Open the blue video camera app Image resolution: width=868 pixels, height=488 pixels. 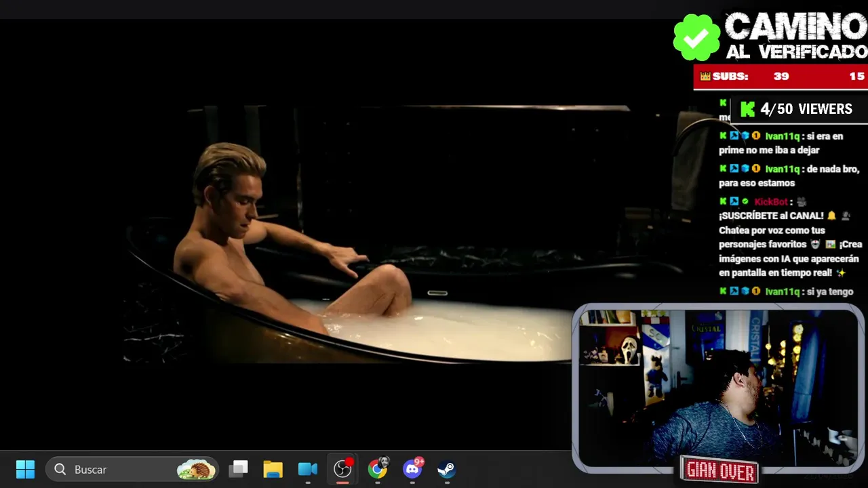click(x=308, y=469)
